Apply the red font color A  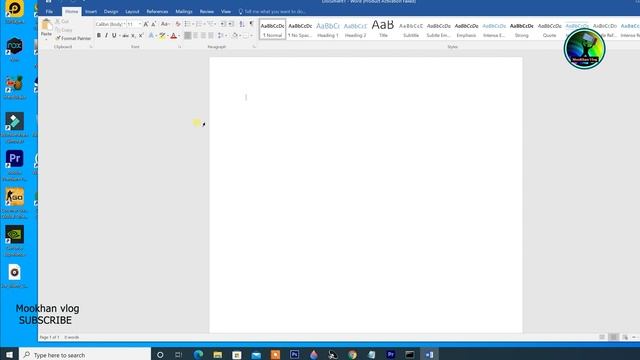(173, 36)
